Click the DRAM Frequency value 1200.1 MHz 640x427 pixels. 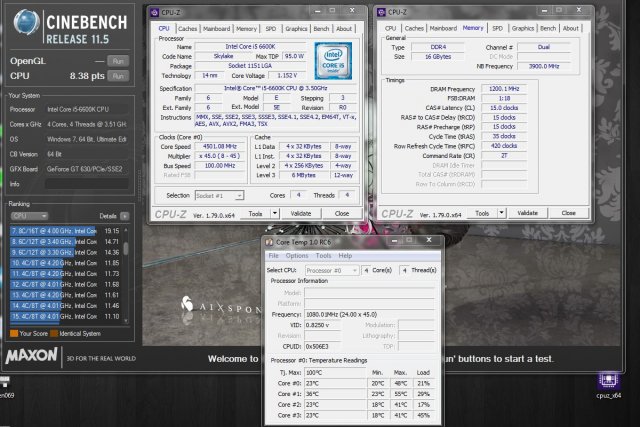[x=504, y=89]
